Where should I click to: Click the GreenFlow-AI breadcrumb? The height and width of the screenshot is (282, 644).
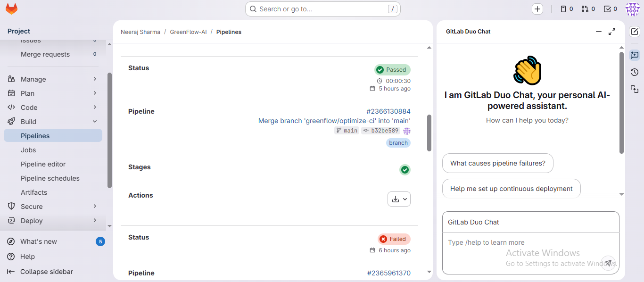(x=188, y=32)
